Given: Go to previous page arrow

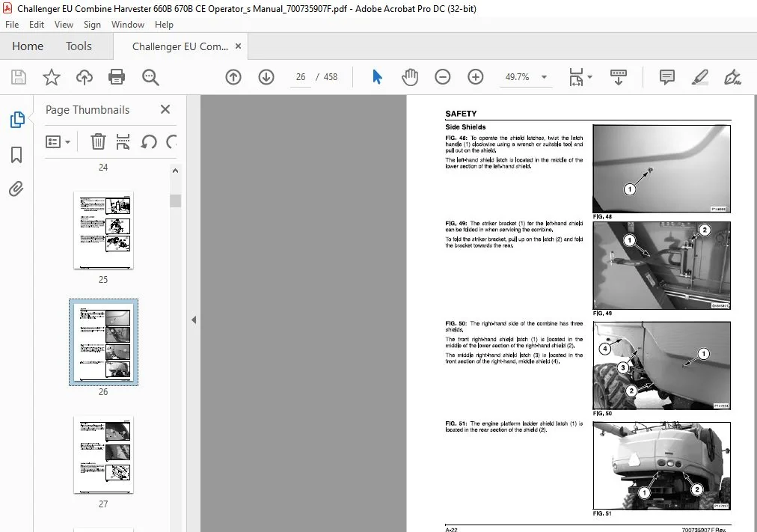Looking at the screenshot, I should [233, 77].
